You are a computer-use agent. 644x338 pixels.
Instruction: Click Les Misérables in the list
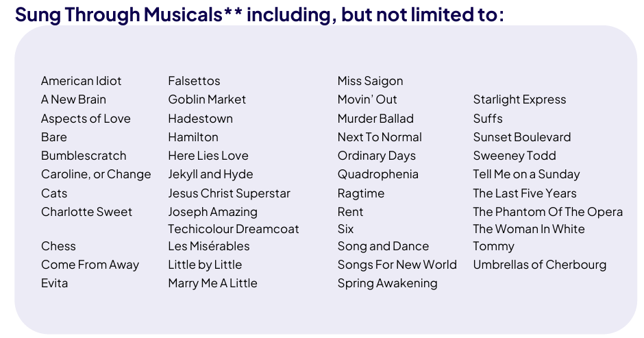209,246
